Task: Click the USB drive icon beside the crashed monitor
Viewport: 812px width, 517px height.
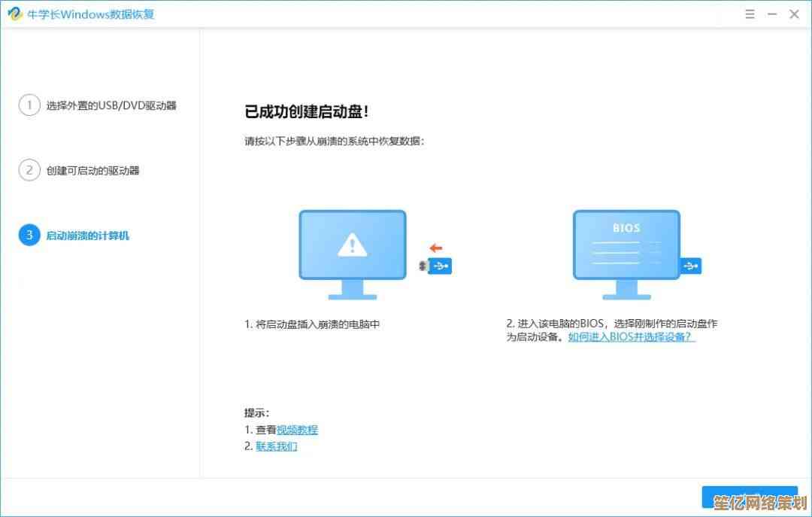Action: [439, 266]
